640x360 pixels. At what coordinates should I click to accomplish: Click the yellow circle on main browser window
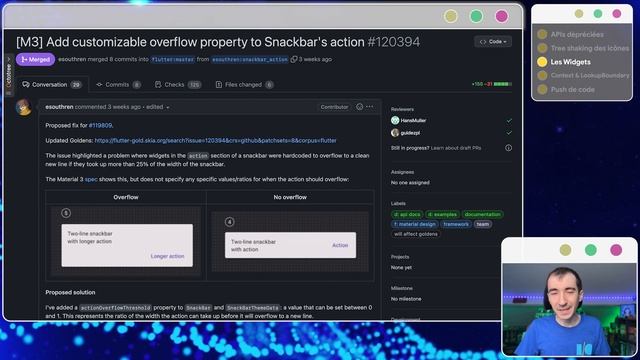[x=451, y=16]
